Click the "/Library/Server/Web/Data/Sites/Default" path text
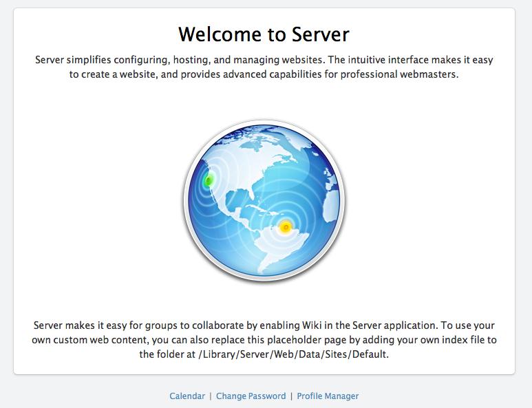 point(293,354)
